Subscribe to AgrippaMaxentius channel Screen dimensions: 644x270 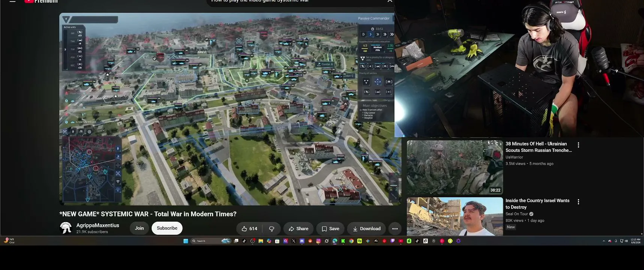tap(167, 228)
